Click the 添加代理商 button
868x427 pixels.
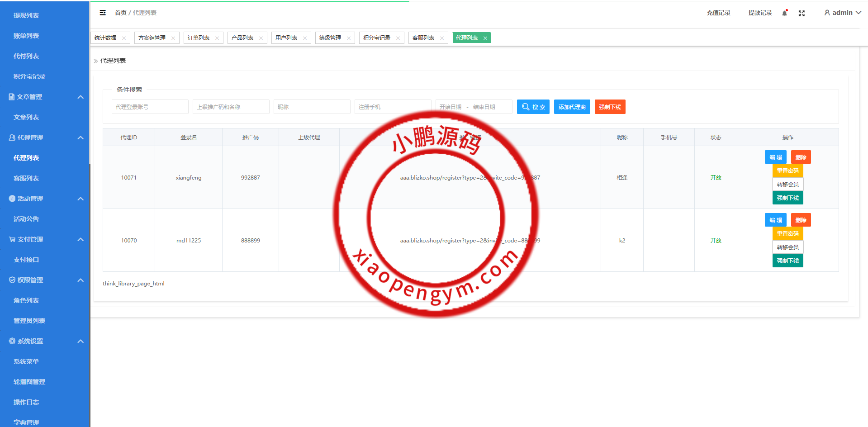pos(572,107)
